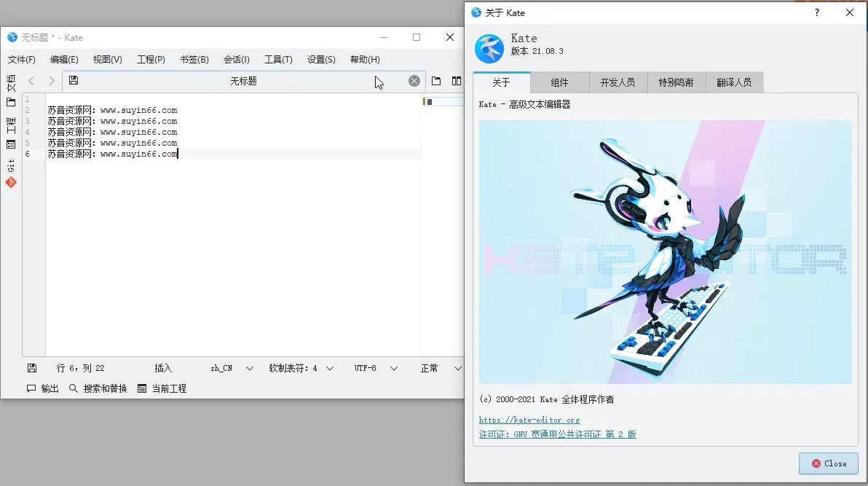Switch to the 特别鸣谢 tab
868x486 pixels.
click(x=676, y=82)
